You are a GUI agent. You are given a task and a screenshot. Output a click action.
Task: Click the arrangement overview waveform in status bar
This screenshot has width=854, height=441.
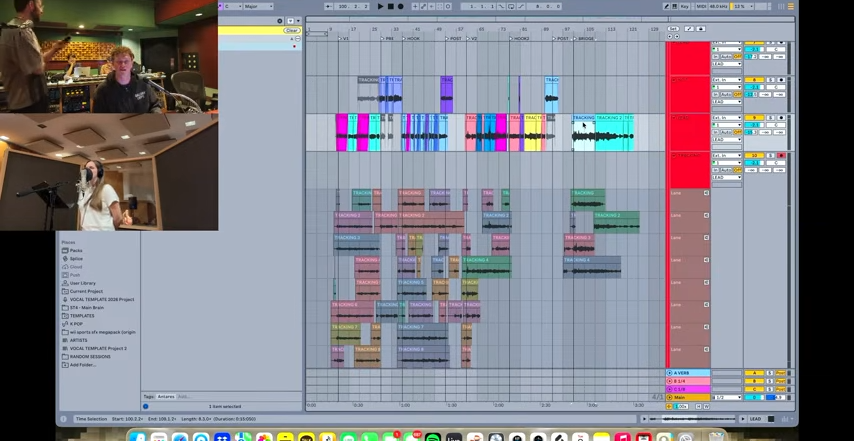click(x=694, y=419)
